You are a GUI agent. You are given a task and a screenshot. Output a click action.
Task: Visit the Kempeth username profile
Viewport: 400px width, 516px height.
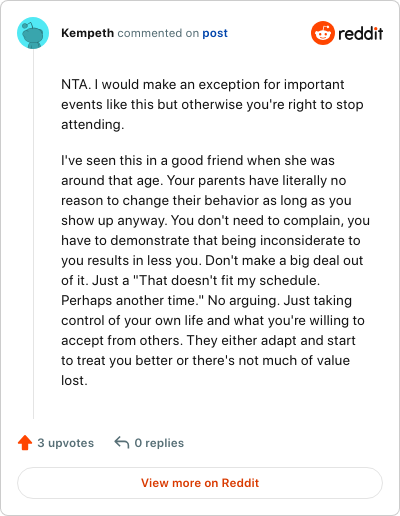tap(88, 33)
